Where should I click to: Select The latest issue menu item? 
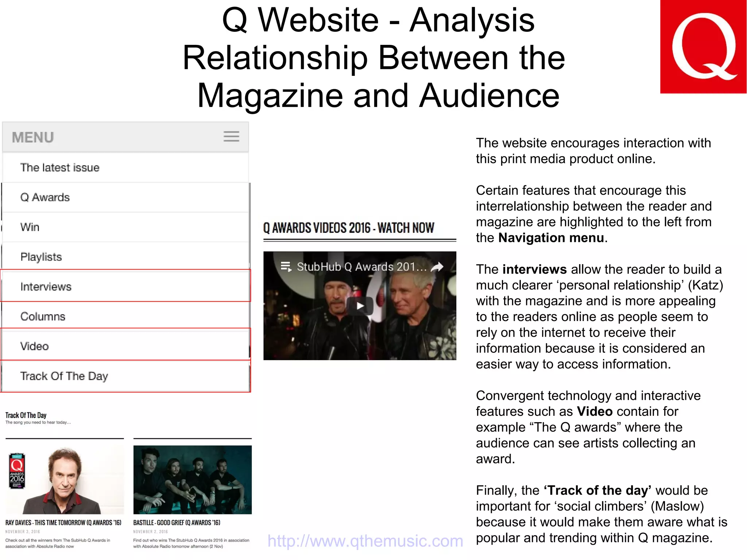[x=125, y=167]
